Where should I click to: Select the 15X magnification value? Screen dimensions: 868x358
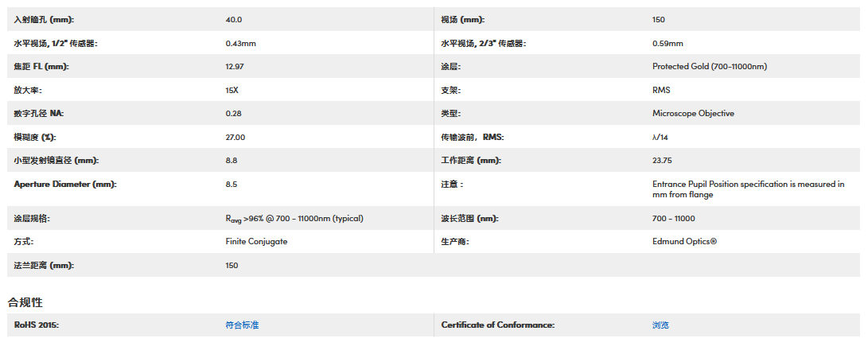pyautogui.click(x=232, y=91)
